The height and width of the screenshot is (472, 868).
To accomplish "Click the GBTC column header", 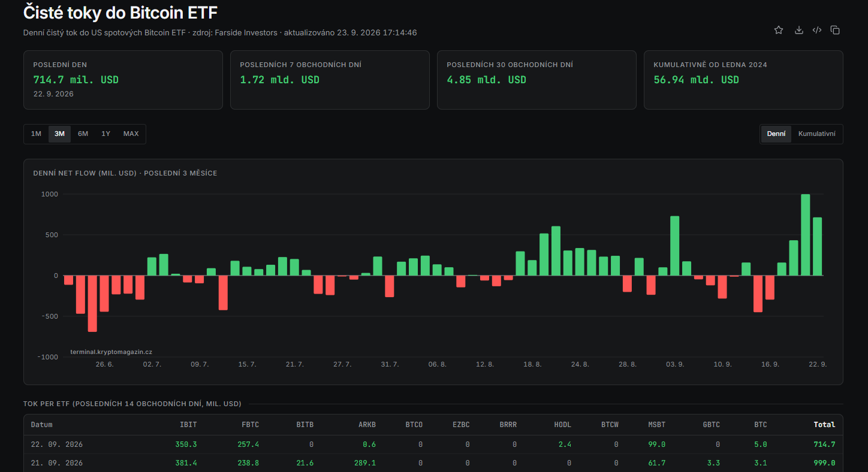I will [711, 425].
